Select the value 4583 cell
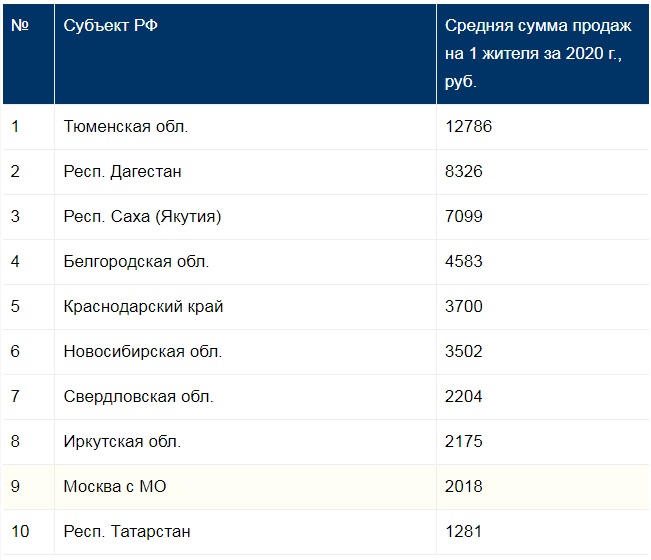 click(464, 262)
